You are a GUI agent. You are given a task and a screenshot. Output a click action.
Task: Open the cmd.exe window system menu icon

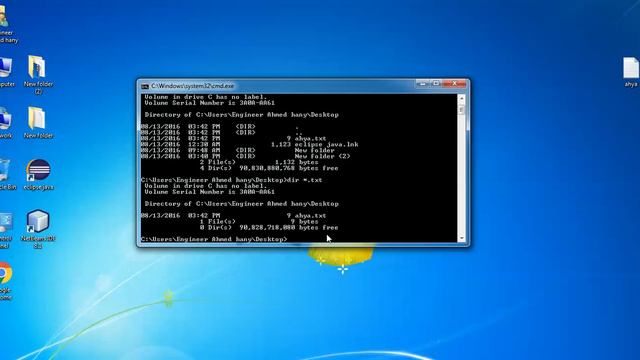tap(144, 86)
